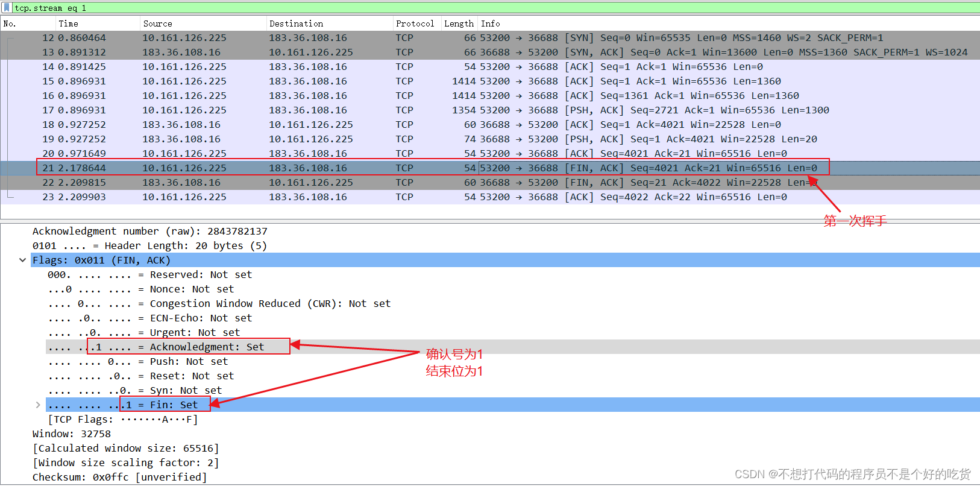The width and height of the screenshot is (980, 486).
Task: Select the Window: 32758 line
Action: tap(71, 434)
